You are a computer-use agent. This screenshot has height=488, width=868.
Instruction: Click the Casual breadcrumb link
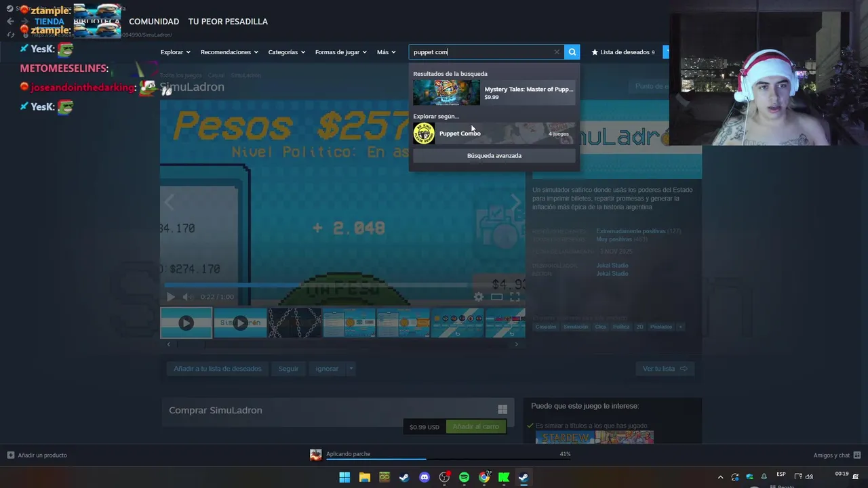(216, 75)
